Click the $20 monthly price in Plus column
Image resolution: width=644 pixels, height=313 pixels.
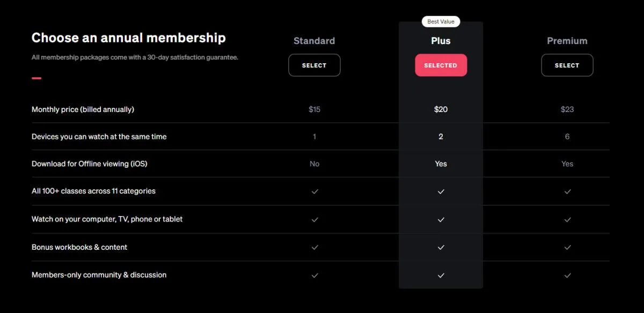pos(441,109)
